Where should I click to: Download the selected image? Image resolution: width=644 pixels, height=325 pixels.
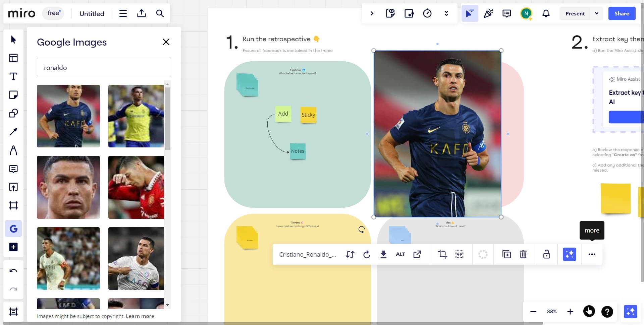pos(383,254)
